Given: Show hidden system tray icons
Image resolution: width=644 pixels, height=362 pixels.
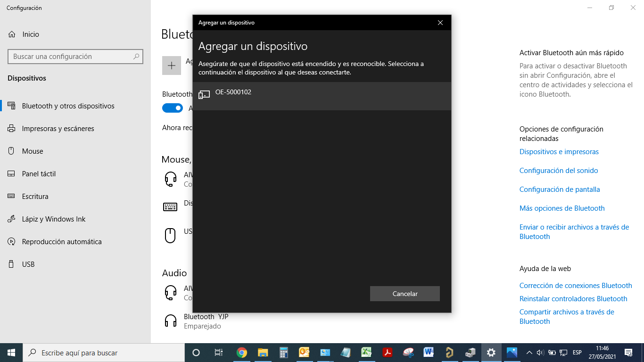Looking at the screenshot, I should tap(529, 353).
